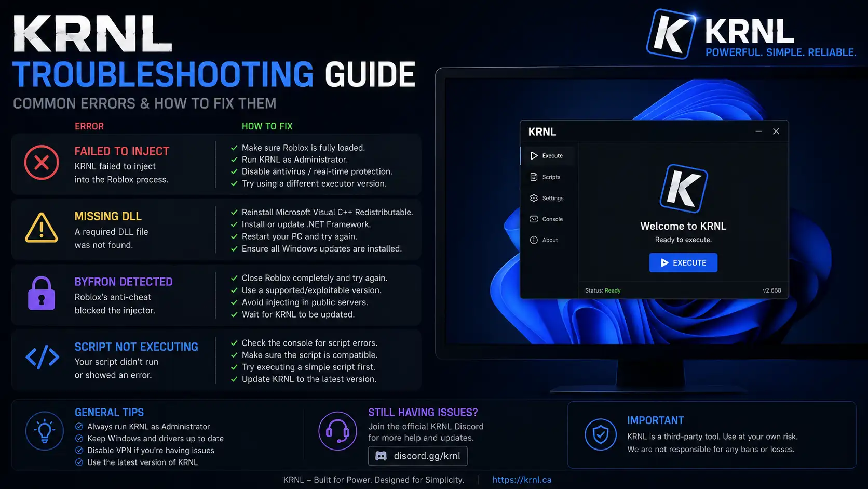Click the About info icon

(534, 240)
